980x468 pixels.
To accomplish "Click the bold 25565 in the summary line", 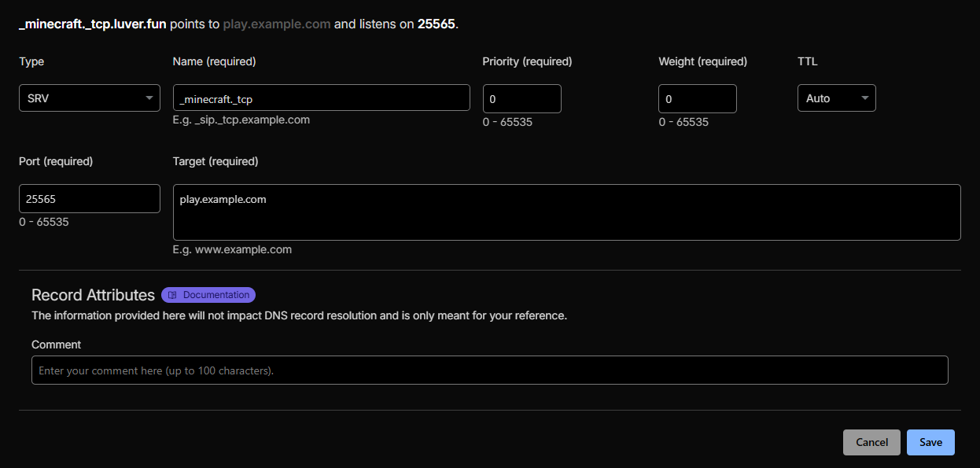I will pyautogui.click(x=436, y=24).
